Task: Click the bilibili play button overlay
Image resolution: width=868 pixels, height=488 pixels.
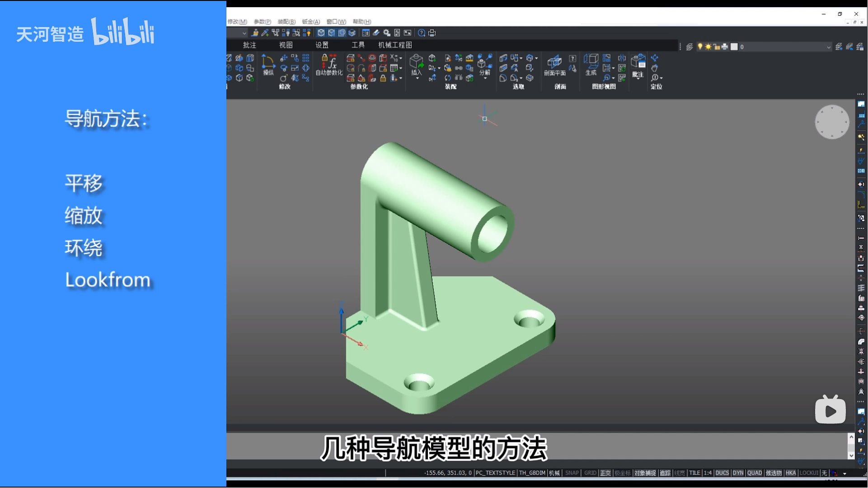Action: [x=830, y=409]
